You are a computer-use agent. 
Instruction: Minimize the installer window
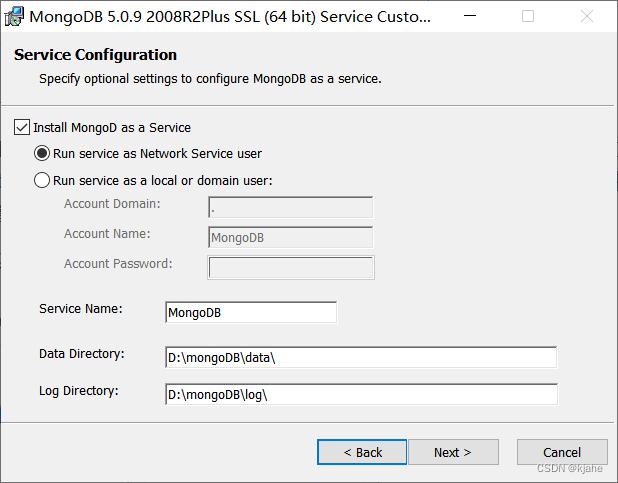[x=470, y=16]
